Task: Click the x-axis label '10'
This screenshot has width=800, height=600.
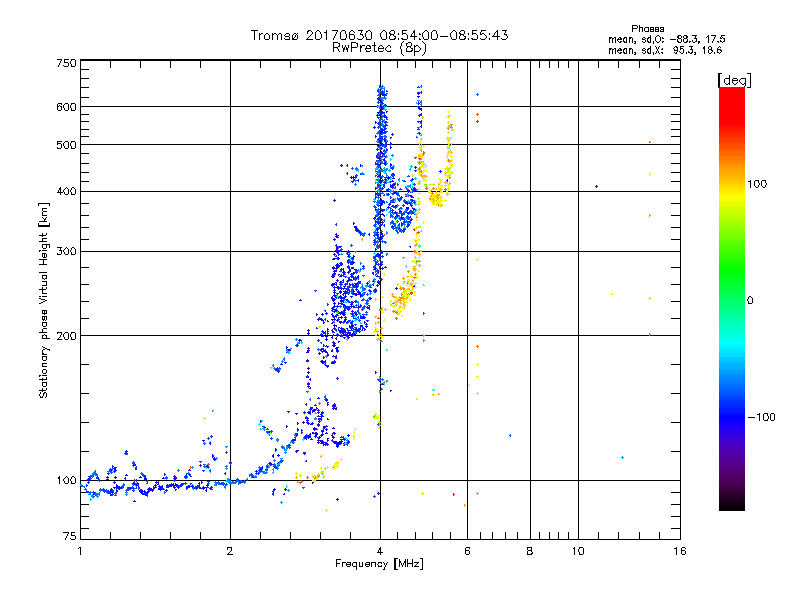Action: pyautogui.click(x=578, y=551)
